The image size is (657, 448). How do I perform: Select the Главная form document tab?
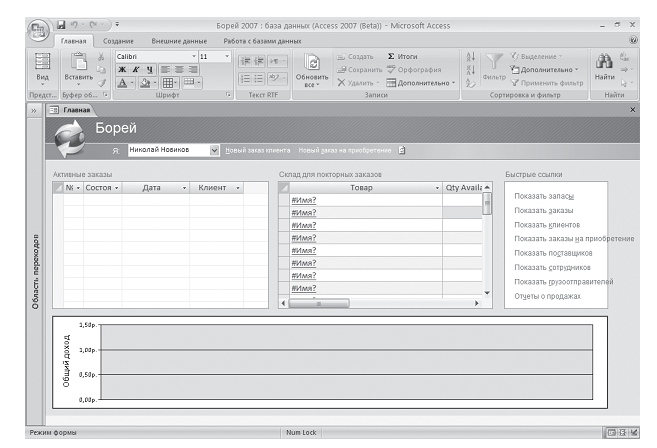(x=71, y=110)
